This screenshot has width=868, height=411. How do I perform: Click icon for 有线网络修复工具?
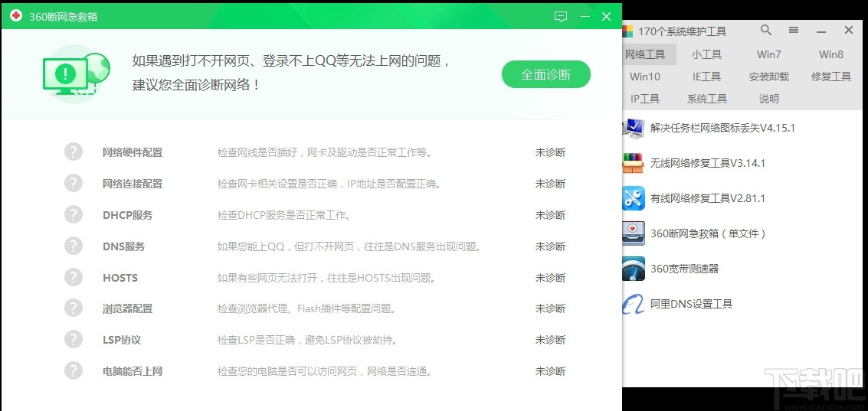pyautogui.click(x=634, y=198)
